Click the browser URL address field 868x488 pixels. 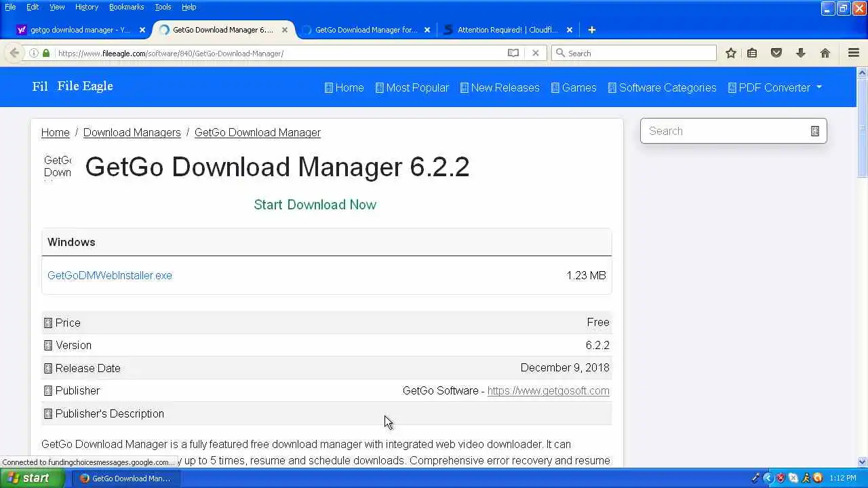point(278,53)
